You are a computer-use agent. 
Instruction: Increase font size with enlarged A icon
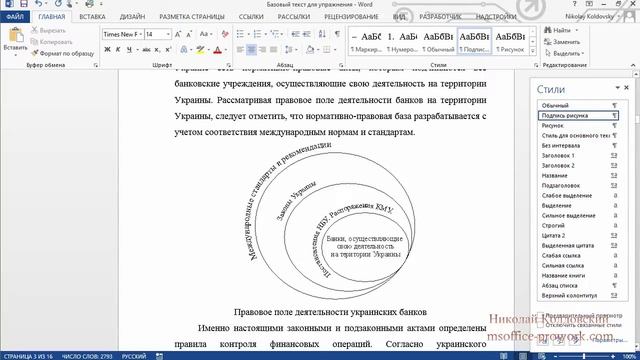tap(178, 34)
